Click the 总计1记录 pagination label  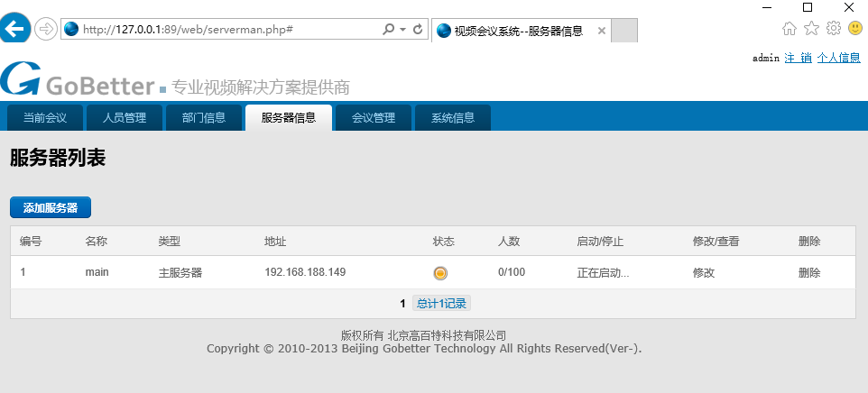pos(442,304)
